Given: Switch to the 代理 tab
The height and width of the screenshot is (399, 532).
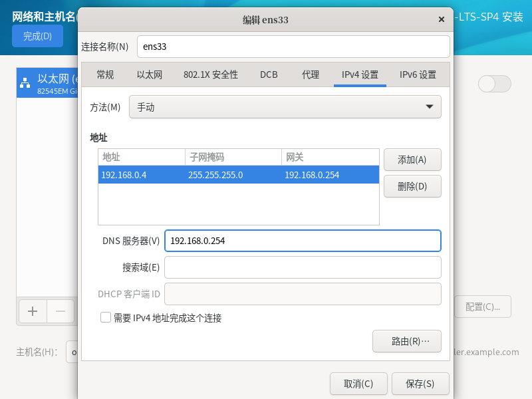Looking at the screenshot, I should click(311, 74).
